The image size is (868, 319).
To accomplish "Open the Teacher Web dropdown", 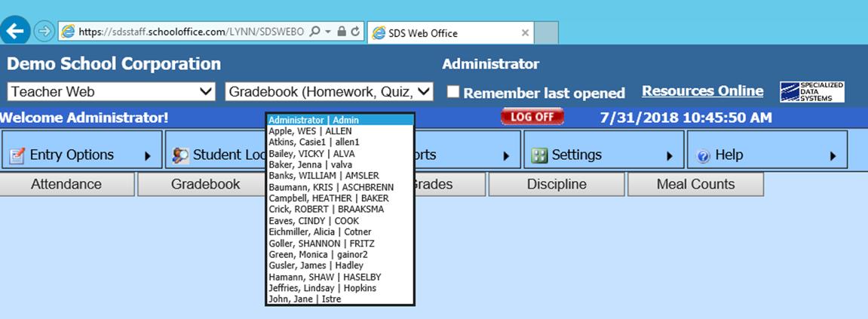I will coord(111,92).
